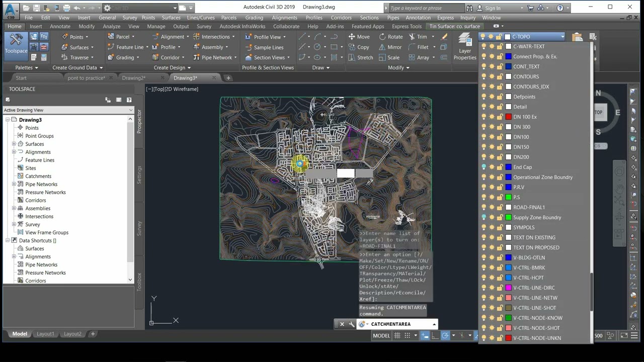Open the Express Tools tab
The height and width of the screenshot is (362, 644).
(407, 26)
